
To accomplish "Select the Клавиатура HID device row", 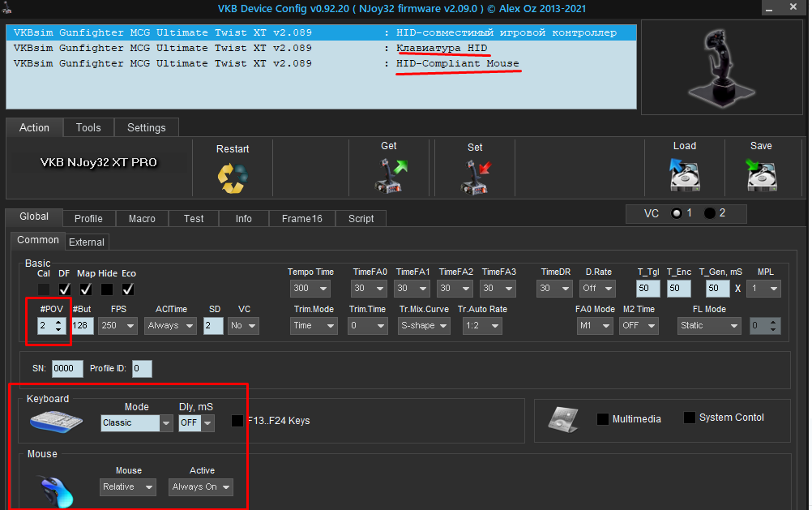I will coord(321,48).
